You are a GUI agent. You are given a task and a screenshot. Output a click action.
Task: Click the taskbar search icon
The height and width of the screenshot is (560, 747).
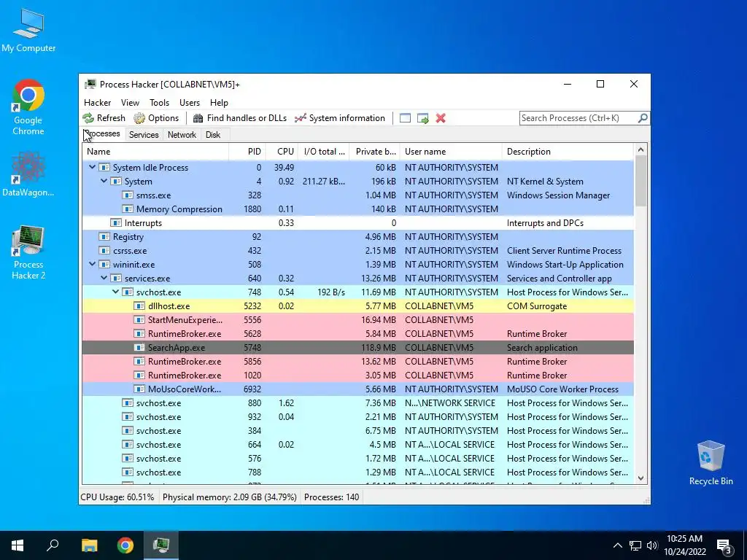click(x=53, y=545)
